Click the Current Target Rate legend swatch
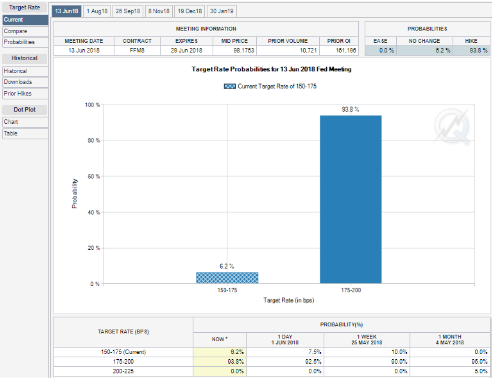The image size is (492, 378). 230,86
